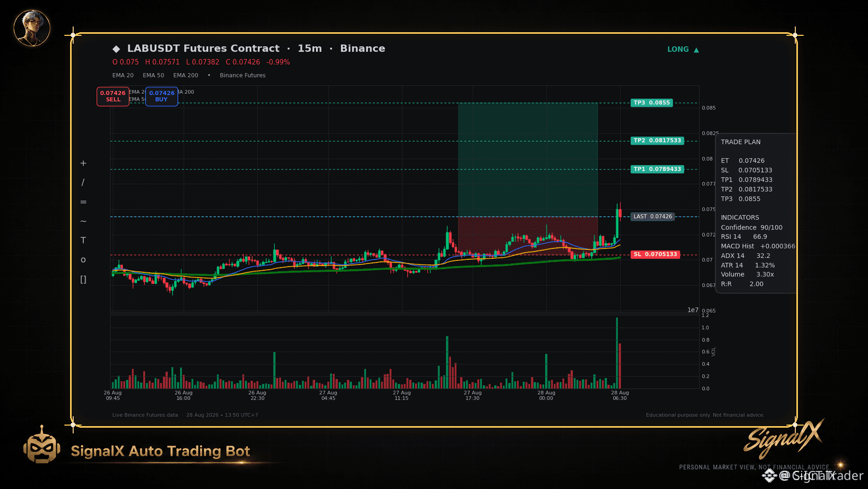Image resolution: width=868 pixels, height=489 pixels.
Task: Click the low price L 0.07382
Action: click(202, 62)
